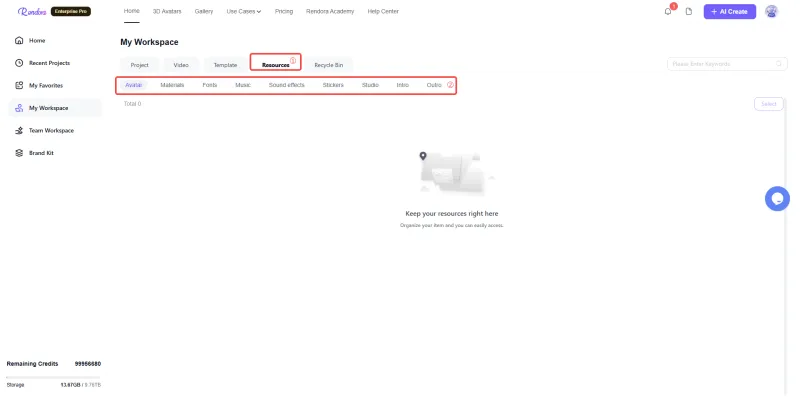The height and width of the screenshot is (397, 800).
Task: Select the Materials resource category
Action: pyautogui.click(x=172, y=85)
